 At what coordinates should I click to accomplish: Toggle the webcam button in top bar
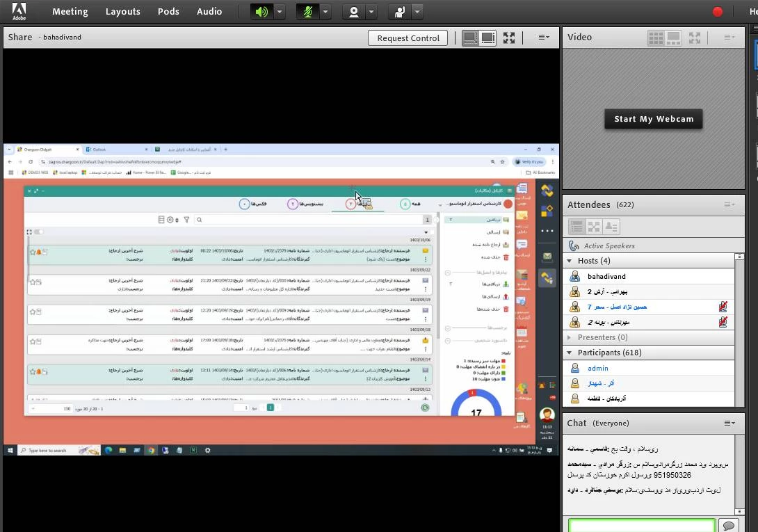354,12
